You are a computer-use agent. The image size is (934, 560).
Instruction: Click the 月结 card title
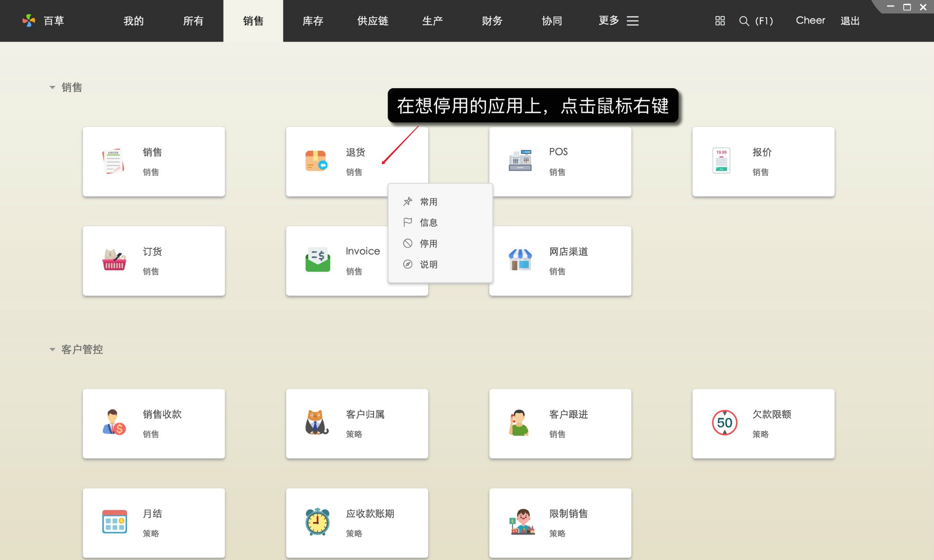[x=152, y=514]
